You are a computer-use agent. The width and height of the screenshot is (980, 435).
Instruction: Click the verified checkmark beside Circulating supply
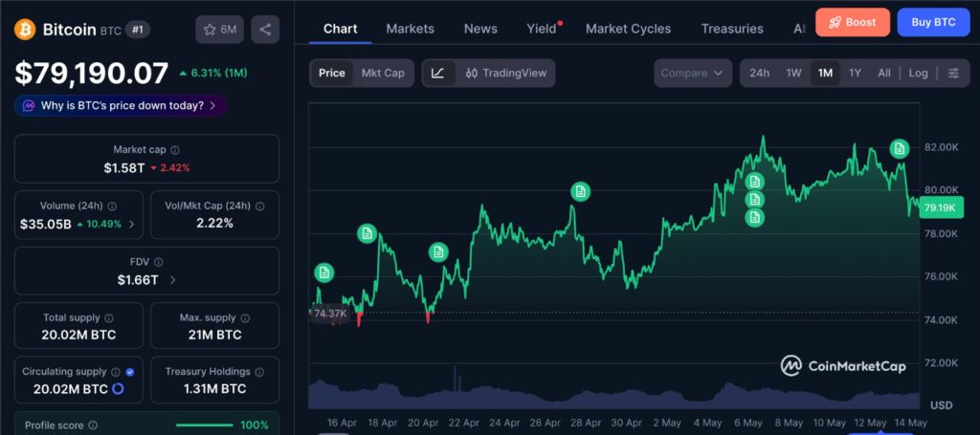(130, 372)
